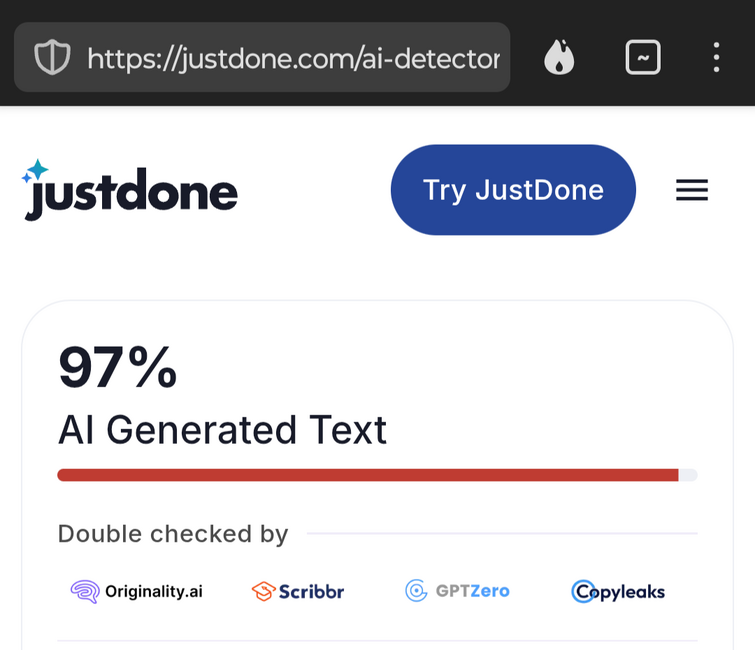Expand the hamburger navigation menu
The image size is (755, 650).
[x=692, y=190]
